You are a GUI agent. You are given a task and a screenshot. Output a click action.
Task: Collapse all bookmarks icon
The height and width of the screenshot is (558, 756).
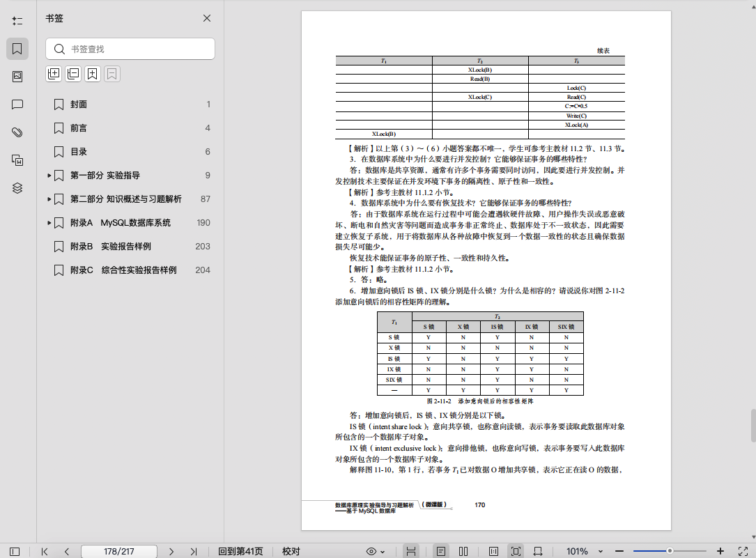[x=73, y=74]
